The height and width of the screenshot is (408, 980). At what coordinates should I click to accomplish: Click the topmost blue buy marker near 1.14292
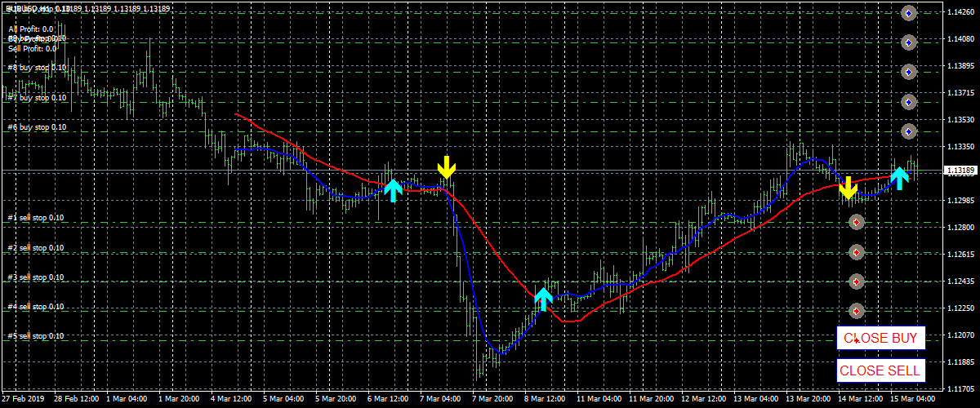click(909, 12)
